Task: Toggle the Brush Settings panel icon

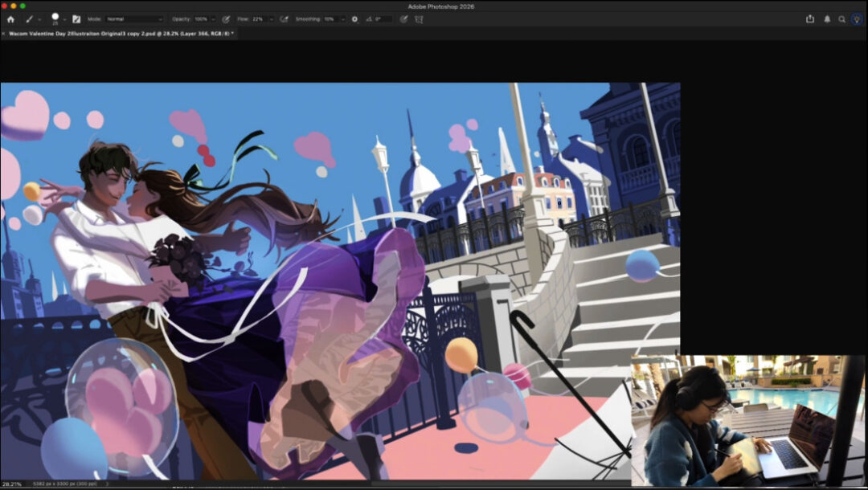Action: point(76,18)
